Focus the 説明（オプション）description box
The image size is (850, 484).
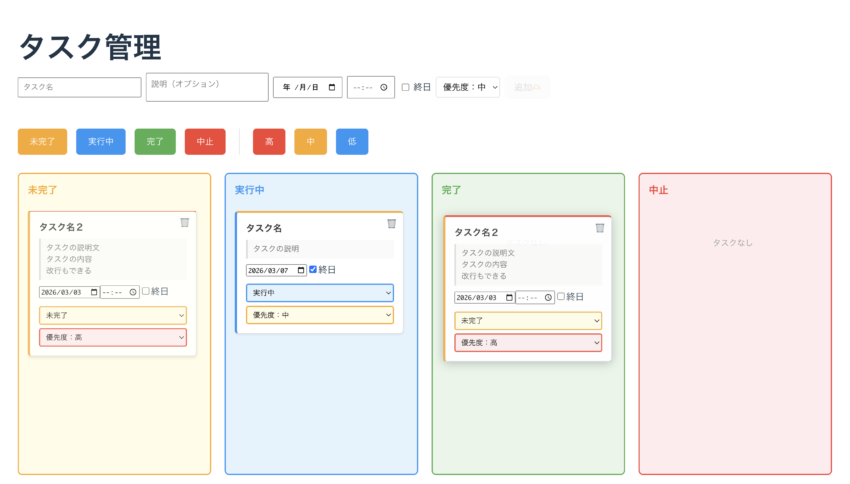pyautogui.click(x=207, y=87)
